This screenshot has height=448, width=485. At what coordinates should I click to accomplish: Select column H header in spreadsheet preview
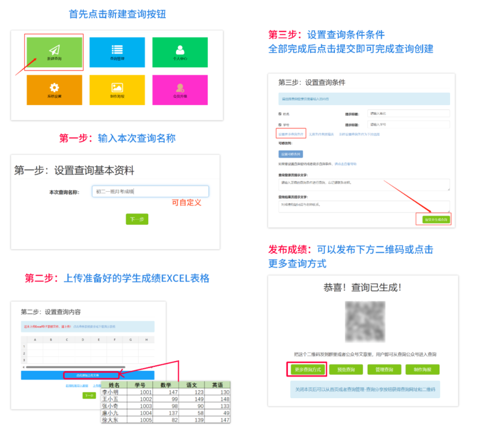[x=146, y=340]
